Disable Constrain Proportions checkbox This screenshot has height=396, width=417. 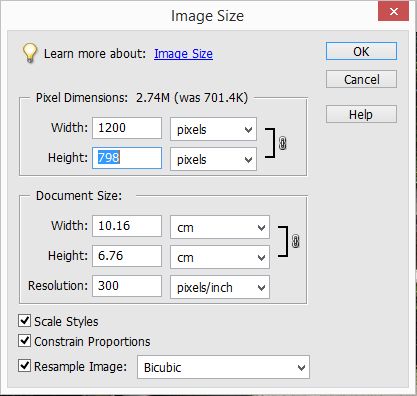pos(24,341)
